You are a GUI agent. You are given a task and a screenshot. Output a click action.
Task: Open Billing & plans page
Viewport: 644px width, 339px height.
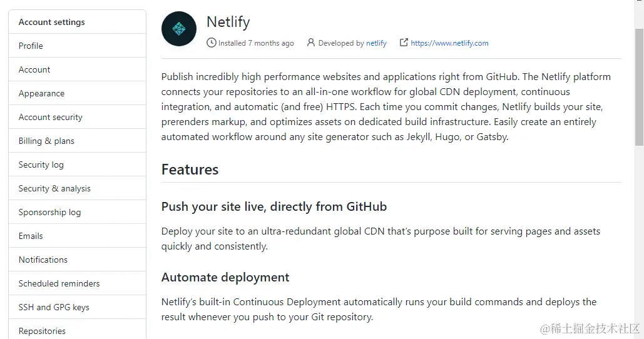coord(77,141)
